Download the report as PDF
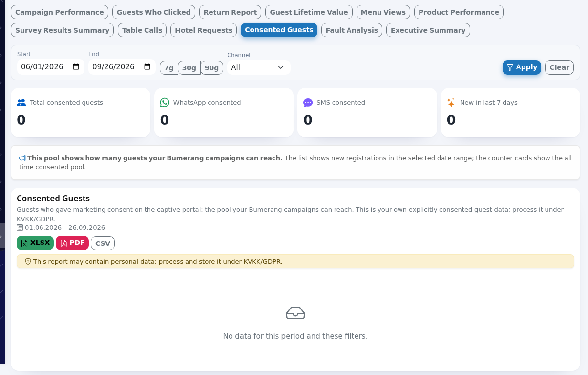588x375 pixels. coord(72,243)
